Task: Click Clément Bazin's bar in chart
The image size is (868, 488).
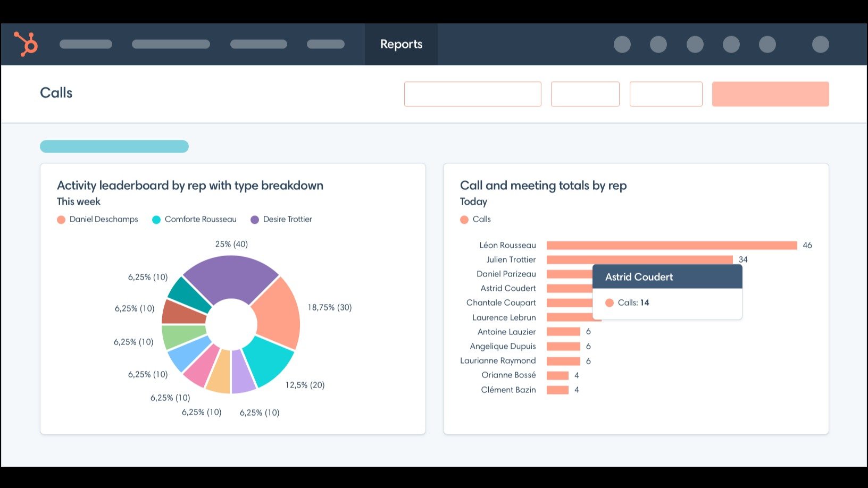Action: pos(557,390)
